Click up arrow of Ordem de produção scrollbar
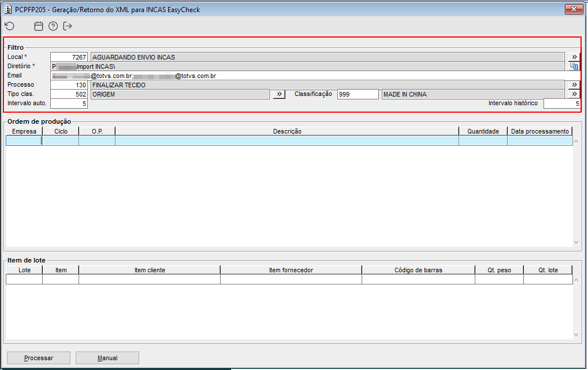This screenshot has height=370, width=588. click(576, 142)
